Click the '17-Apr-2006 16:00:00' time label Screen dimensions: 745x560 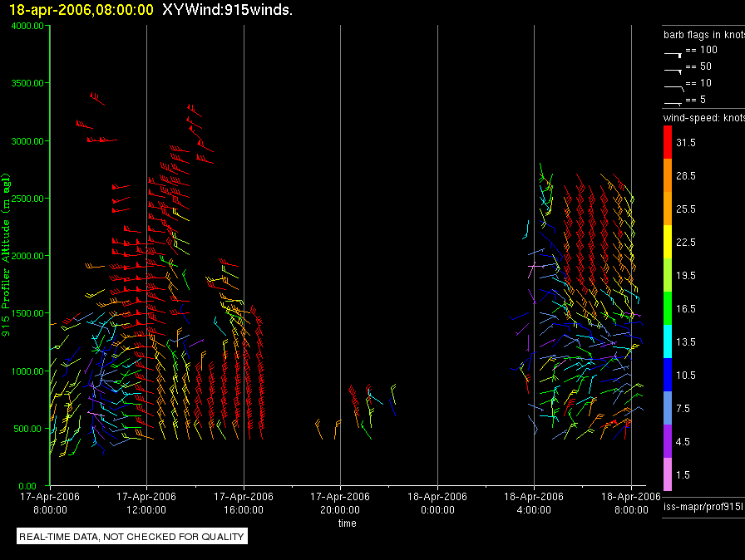[244, 503]
